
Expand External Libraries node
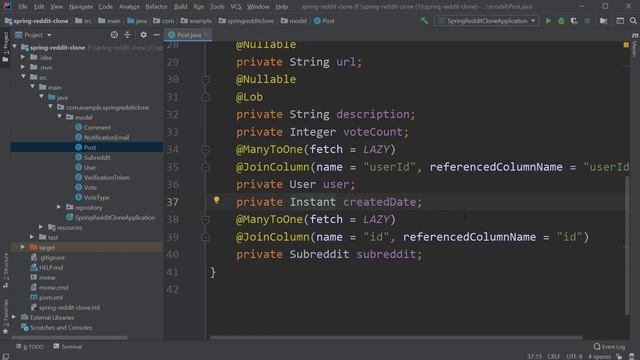pyautogui.click(x=14, y=317)
